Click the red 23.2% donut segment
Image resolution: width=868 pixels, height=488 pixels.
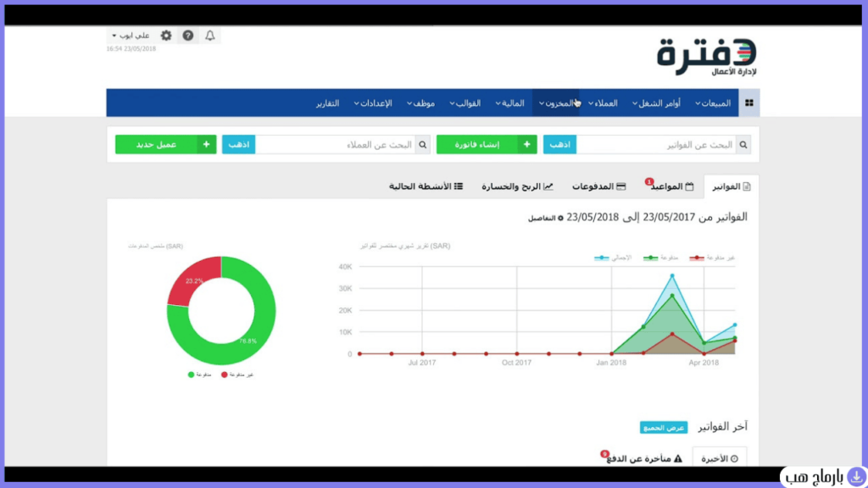(192, 281)
